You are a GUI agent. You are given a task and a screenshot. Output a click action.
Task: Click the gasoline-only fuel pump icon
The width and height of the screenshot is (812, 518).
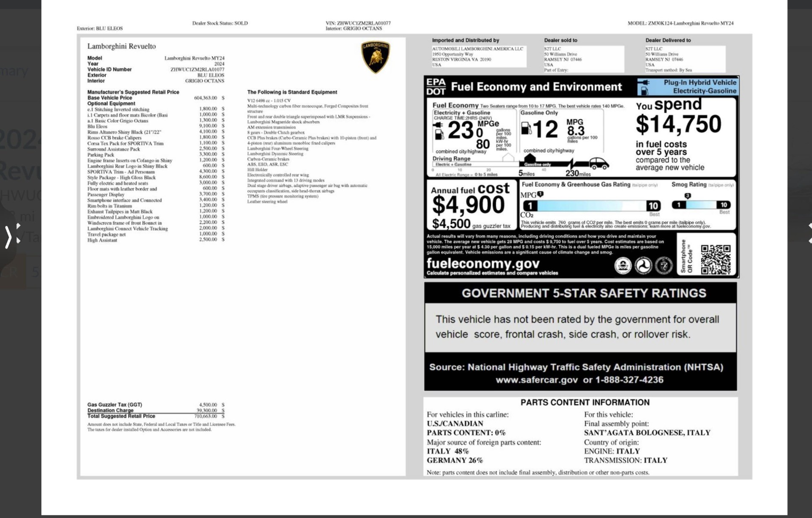(526, 128)
